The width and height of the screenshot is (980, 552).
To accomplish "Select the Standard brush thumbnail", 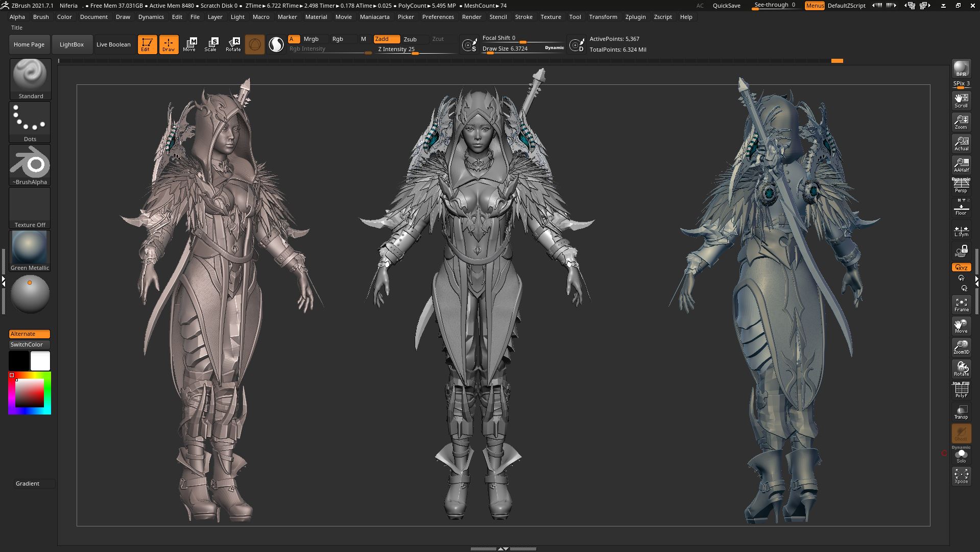I will [30, 79].
